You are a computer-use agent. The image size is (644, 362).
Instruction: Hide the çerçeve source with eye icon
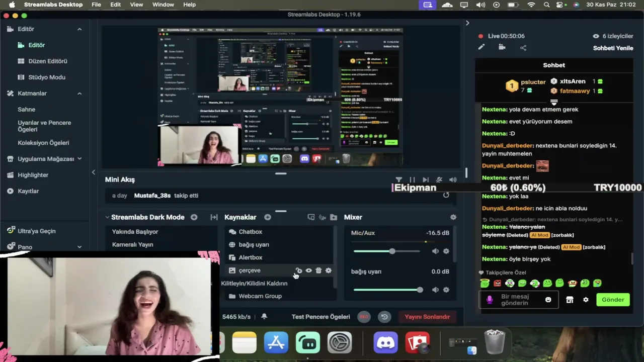[x=308, y=270]
